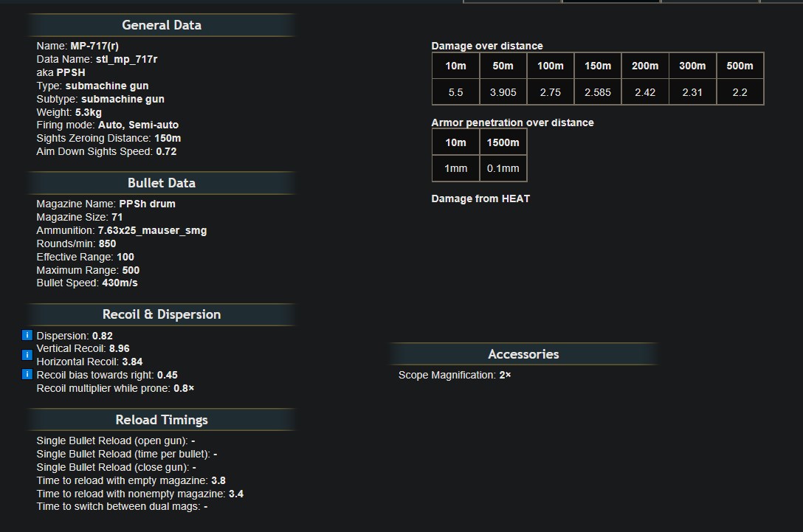Image resolution: width=803 pixels, height=532 pixels.
Task: Select the Accessories section header
Action: point(523,354)
